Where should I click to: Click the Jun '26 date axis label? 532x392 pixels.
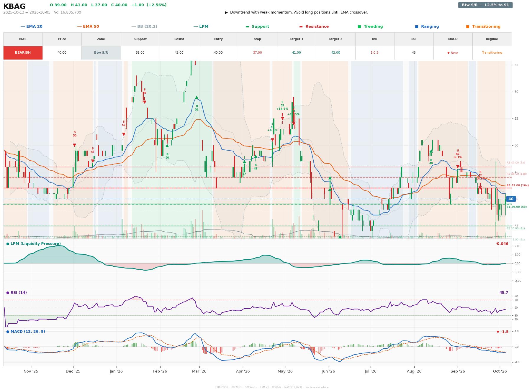(x=328, y=371)
